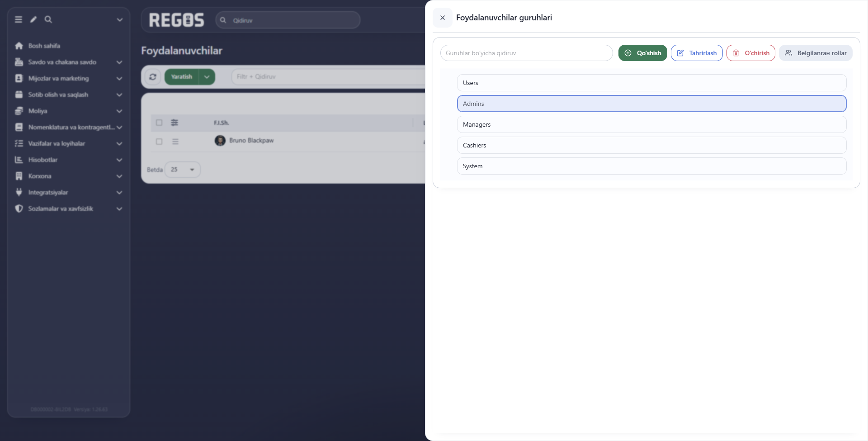Expand Mijozlar va marketing chevron
Viewport: 868px width, 441px height.
119,78
